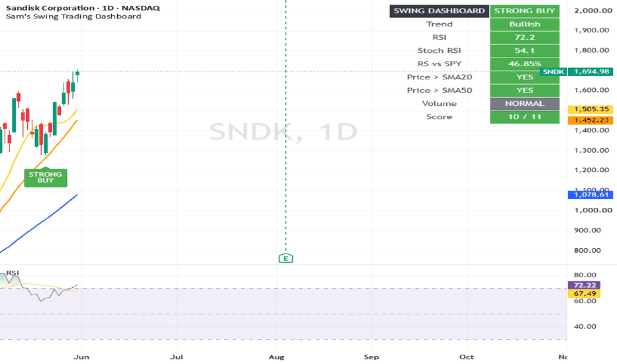
Task: Click the STRONG BUY signal label on chart
Action: pos(46,177)
